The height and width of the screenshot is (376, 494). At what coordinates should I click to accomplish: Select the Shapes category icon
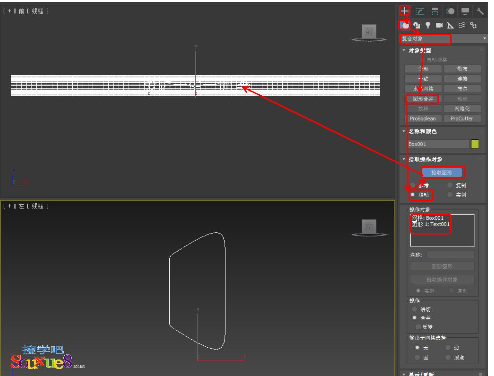click(x=417, y=25)
